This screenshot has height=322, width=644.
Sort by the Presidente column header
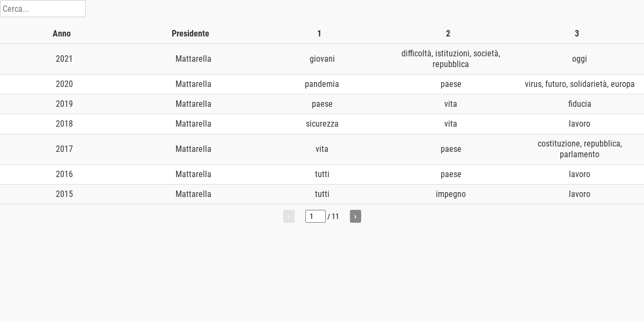coord(191,33)
